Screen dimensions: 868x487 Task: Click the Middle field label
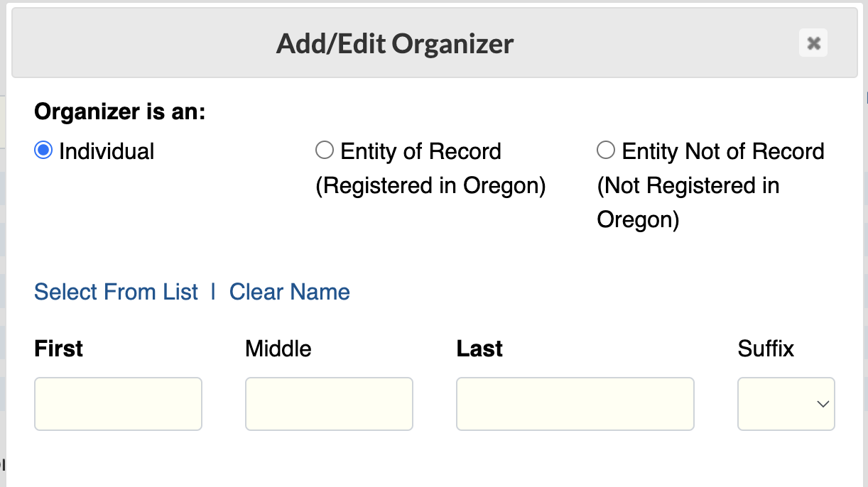tap(278, 349)
